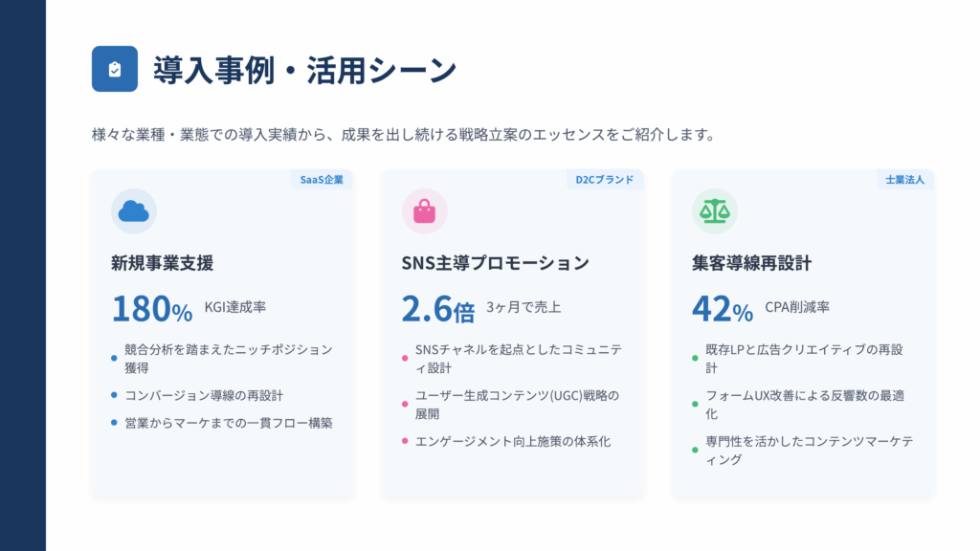Click the dark navy left sidebar strip
The width and height of the screenshot is (980, 551).
click(x=23, y=275)
